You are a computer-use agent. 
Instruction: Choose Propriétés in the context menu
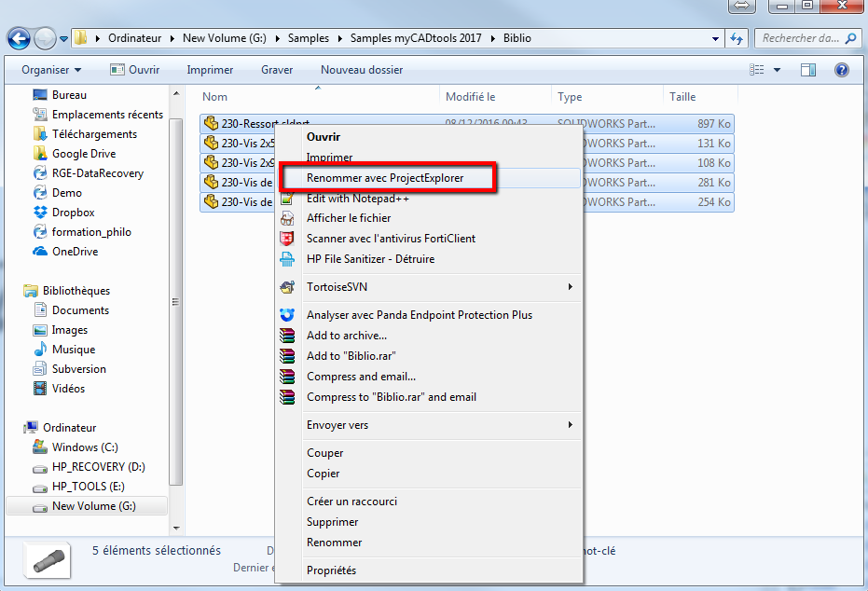tap(332, 570)
